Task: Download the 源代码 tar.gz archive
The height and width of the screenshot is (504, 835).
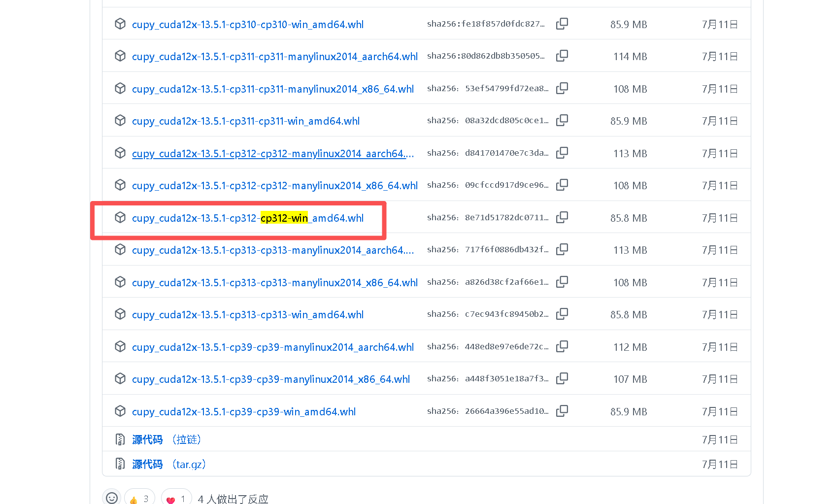Action: click(x=147, y=464)
